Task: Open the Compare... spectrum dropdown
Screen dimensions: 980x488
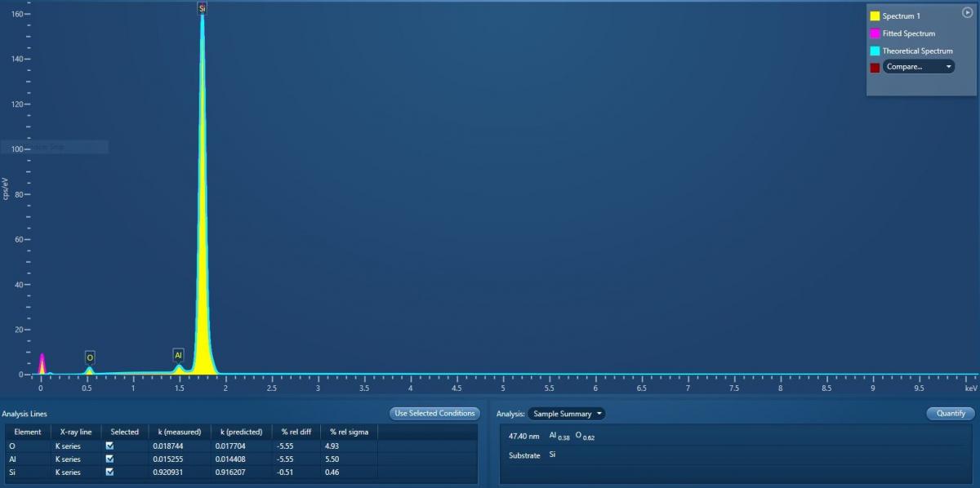Action: coord(919,67)
